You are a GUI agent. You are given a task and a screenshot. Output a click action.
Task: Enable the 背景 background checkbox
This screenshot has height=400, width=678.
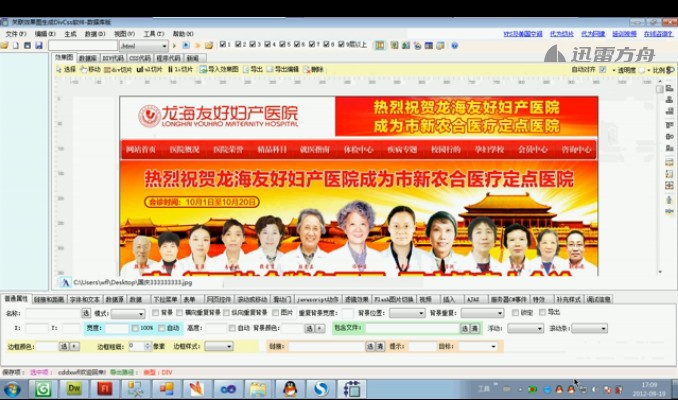(x=155, y=312)
